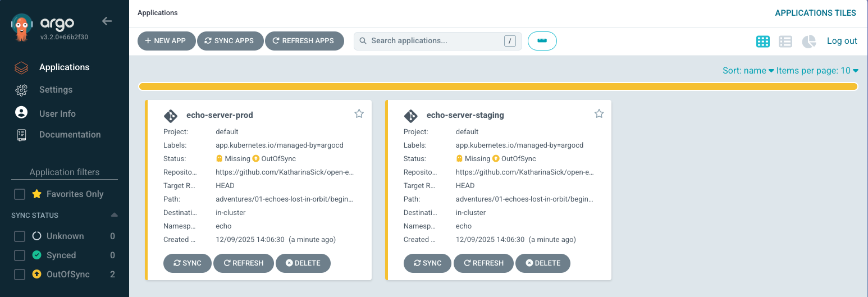Click git icon on echo-server-staging tile
This screenshot has width=868, height=297.
(x=411, y=116)
